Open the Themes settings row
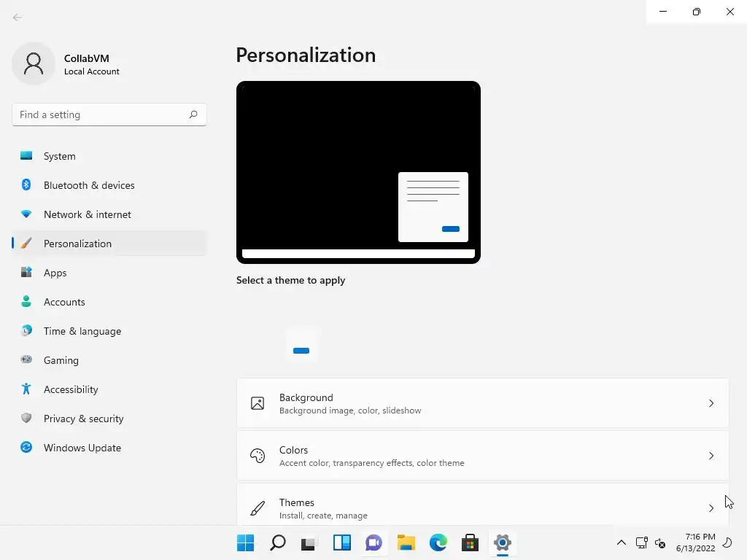747x560 pixels. click(x=483, y=505)
